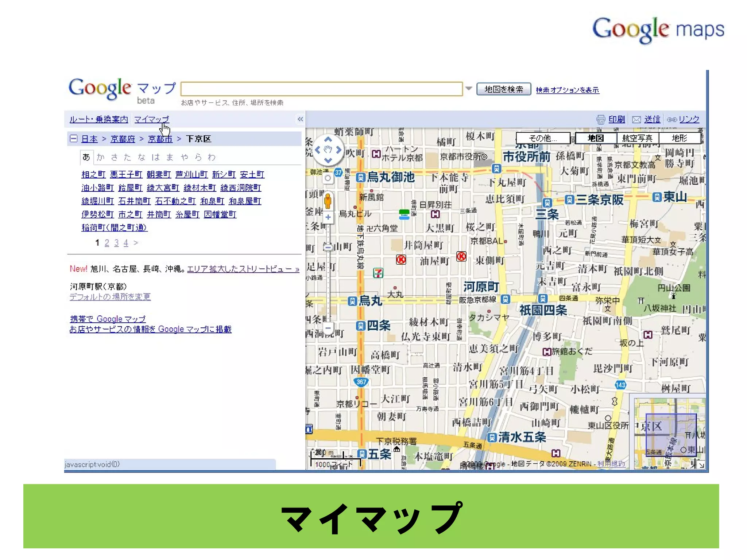Open 朝妻町 town link

point(159,174)
